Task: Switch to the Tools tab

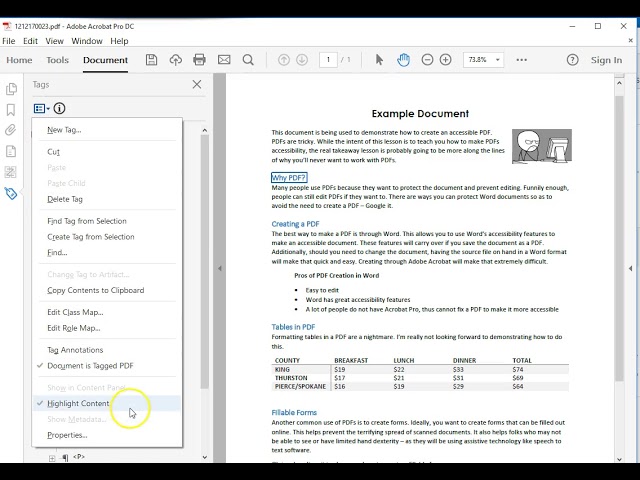Action: coord(57,60)
